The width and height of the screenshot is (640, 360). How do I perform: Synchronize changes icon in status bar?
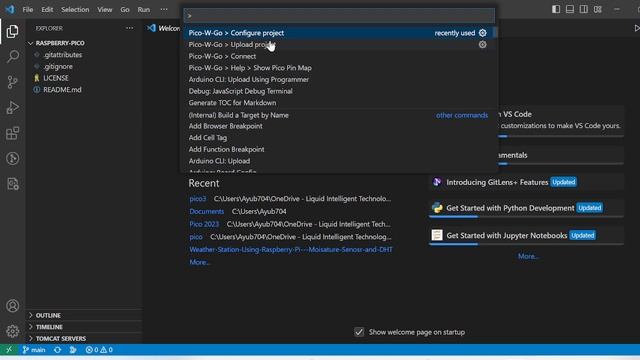(58, 350)
